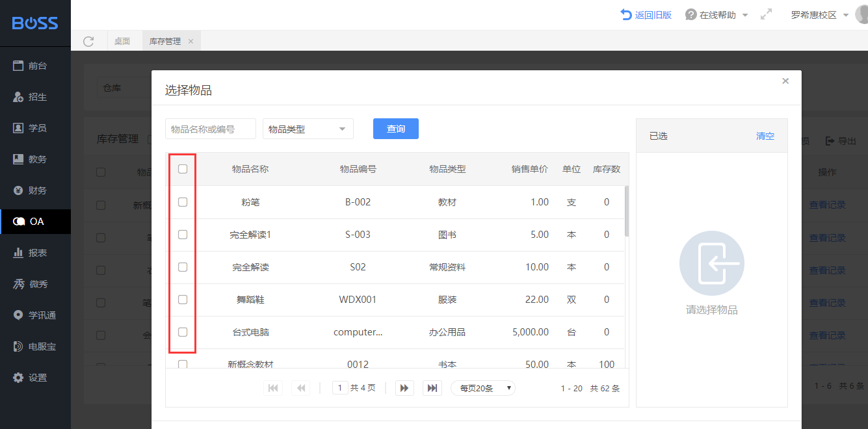Check the 完全解读1 row checkbox
Image resolution: width=868 pixels, height=429 pixels.
tap(183, 234)
